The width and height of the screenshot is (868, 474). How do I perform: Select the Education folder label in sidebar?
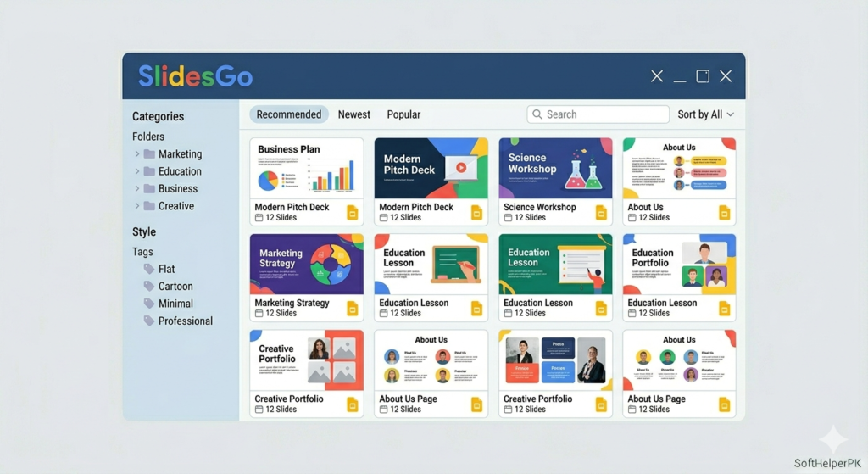(180, 171)
